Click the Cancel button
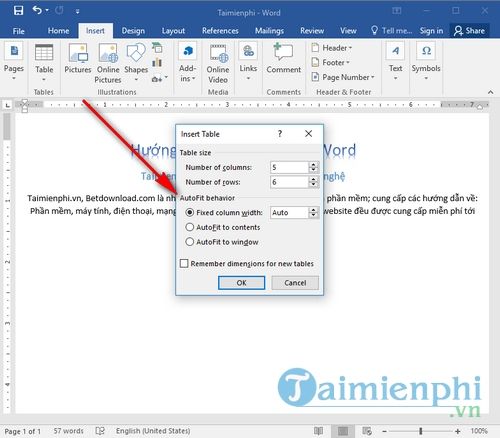Image resolution: width=500 pixels, height=438 pixels. pyautogui.click(x=295, y=283)
